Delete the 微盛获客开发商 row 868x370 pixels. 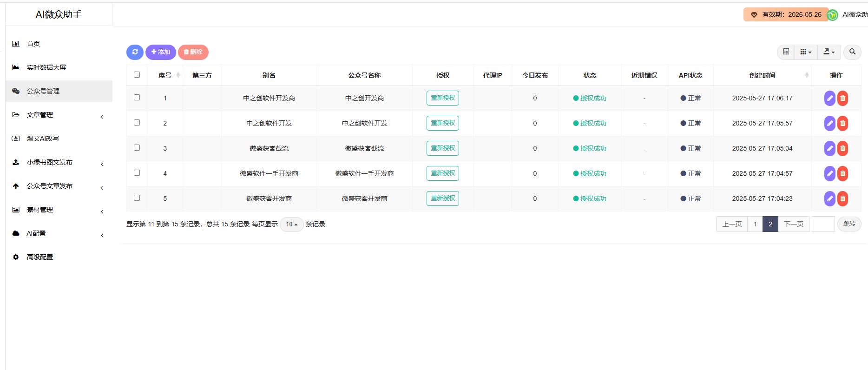842,198
